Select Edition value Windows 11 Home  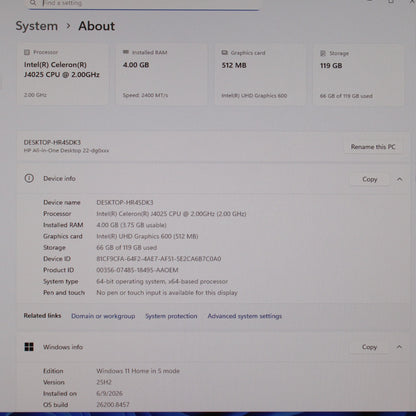(x=138, y=371)
